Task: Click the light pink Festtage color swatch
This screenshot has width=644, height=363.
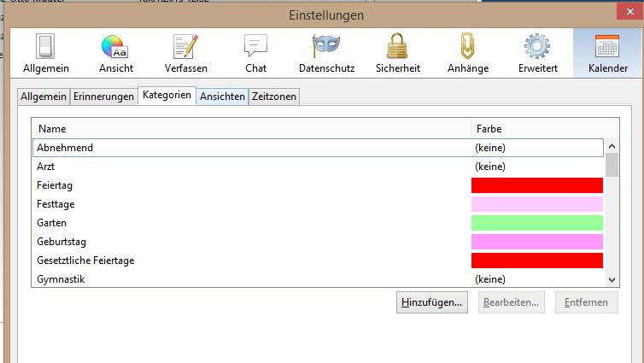Action: (536, 204)
